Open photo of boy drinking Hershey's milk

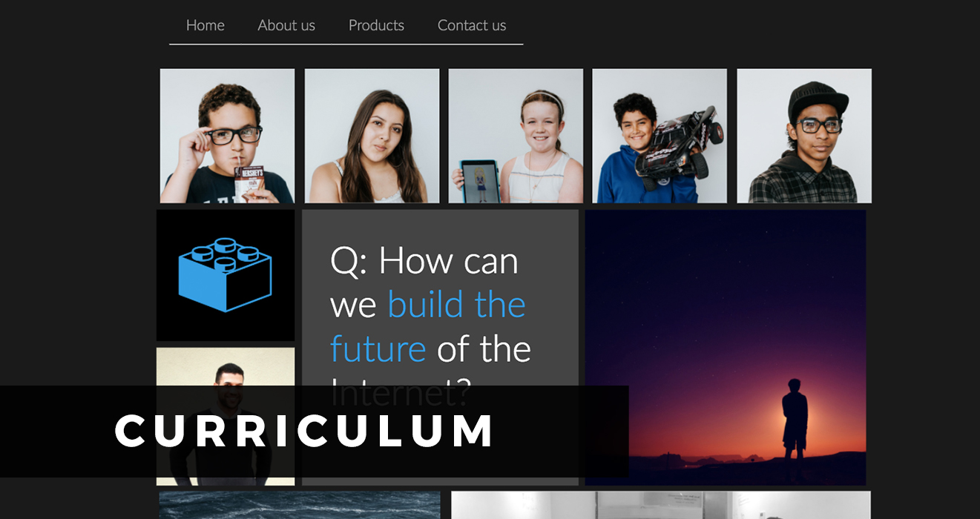click(x=227, y=136)
